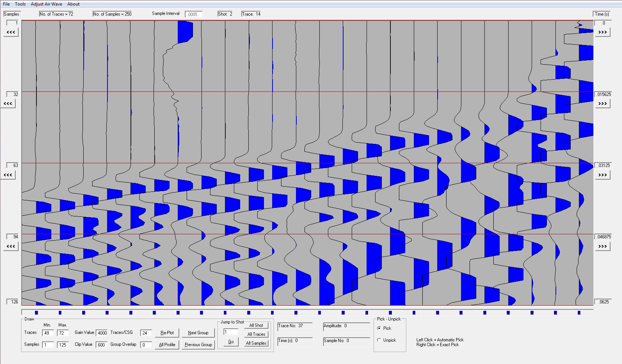
Task: Click the left arrows button beside sample 1
Action: pyautogui.click(x=11, y=32)
